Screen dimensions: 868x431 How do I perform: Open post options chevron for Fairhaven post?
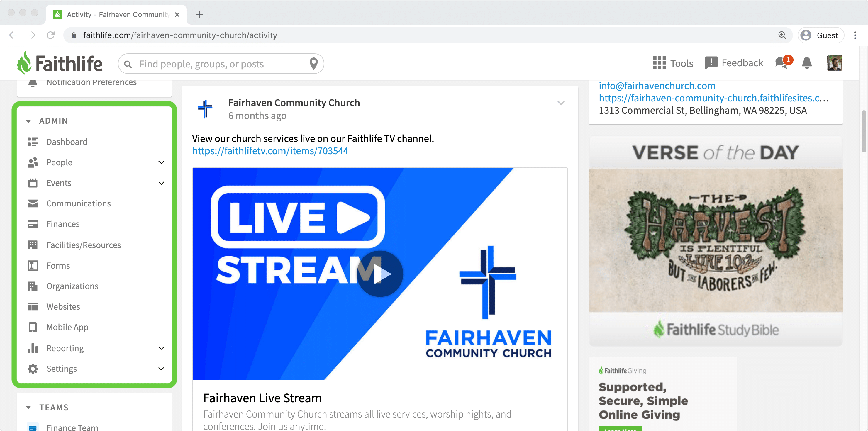pos(561,103)
